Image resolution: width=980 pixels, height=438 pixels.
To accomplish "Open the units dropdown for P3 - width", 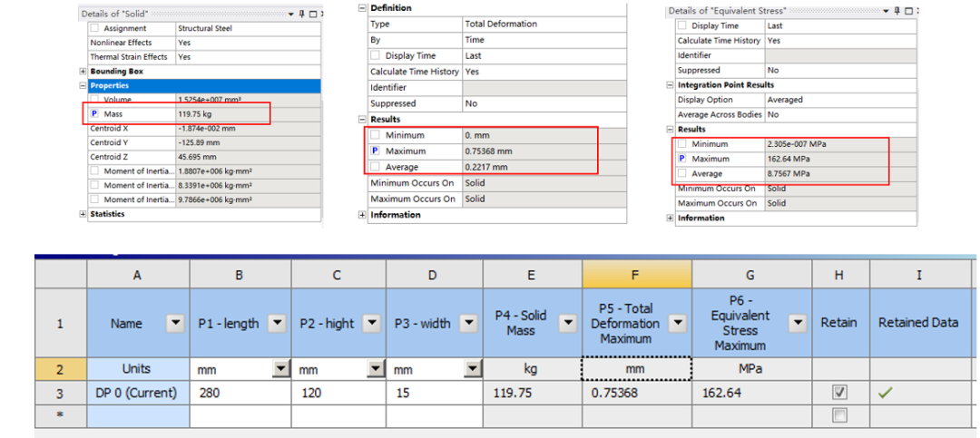I will [x=472, y=369].
